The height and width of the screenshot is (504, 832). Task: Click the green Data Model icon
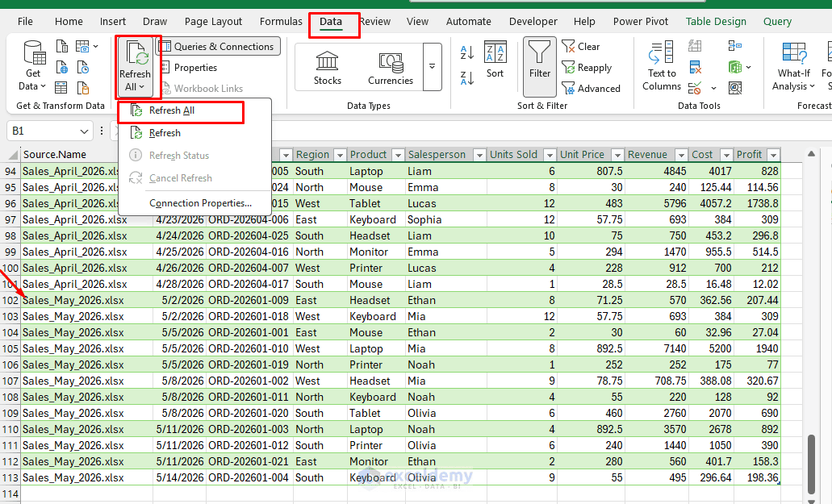(x=735, y=67)
